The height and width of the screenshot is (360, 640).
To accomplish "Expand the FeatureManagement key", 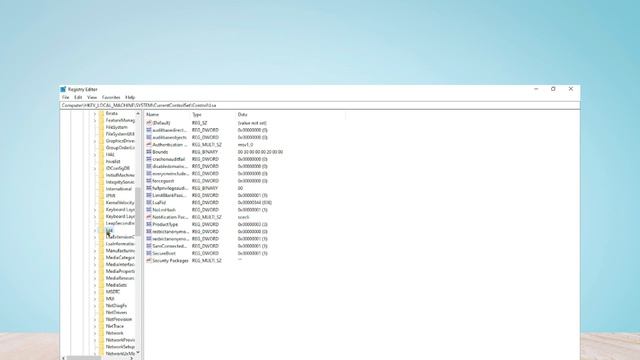I will tap(95, 120).
